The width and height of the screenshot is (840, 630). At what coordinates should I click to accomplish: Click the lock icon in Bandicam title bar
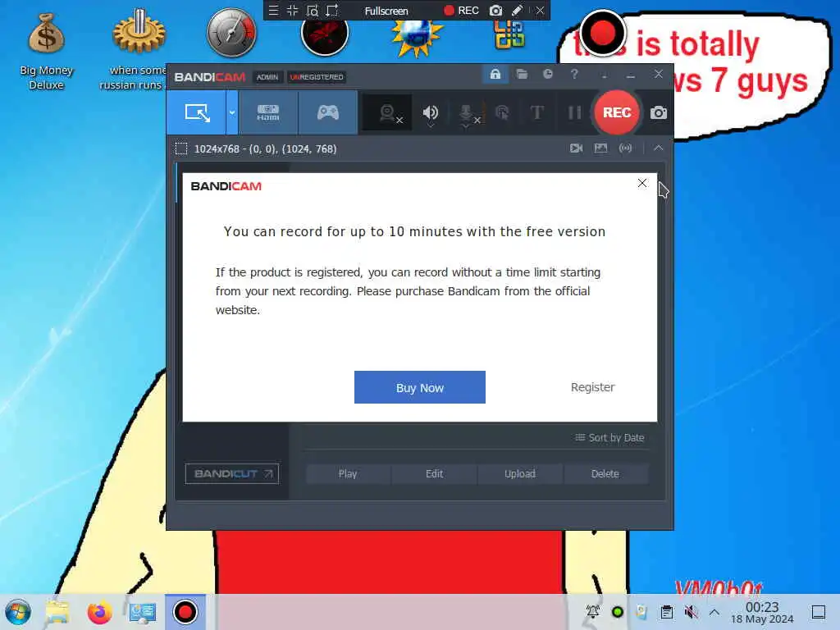tap(495, 74)
